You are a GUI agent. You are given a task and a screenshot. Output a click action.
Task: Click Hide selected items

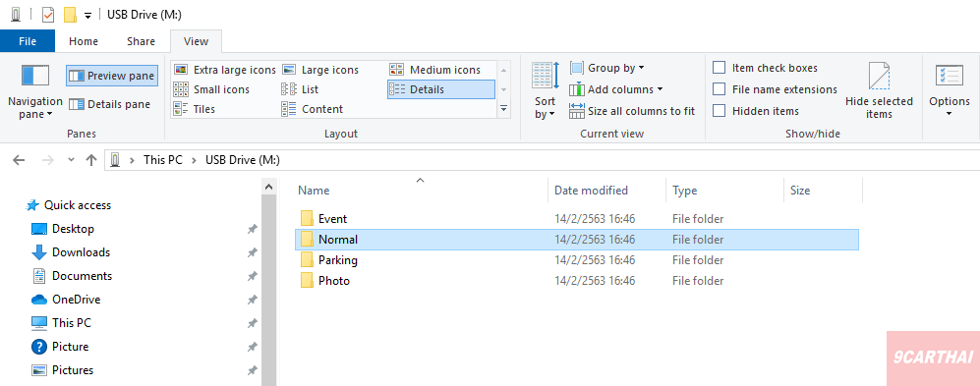tap(879, 91)
